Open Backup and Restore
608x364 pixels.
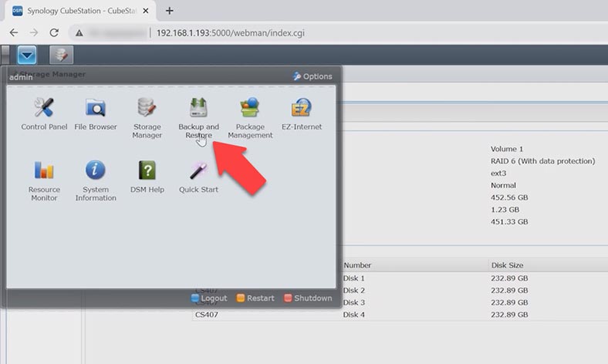click(x=198, y=118)
